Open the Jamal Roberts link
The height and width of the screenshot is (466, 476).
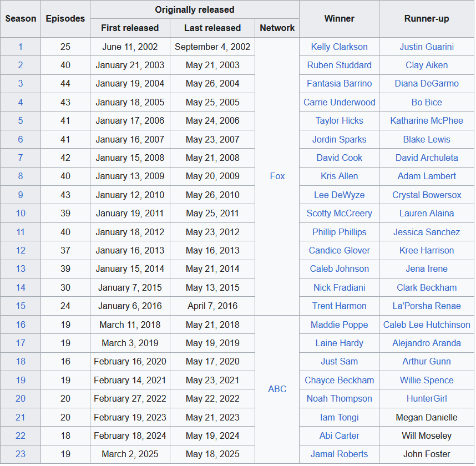click(339, 454)
